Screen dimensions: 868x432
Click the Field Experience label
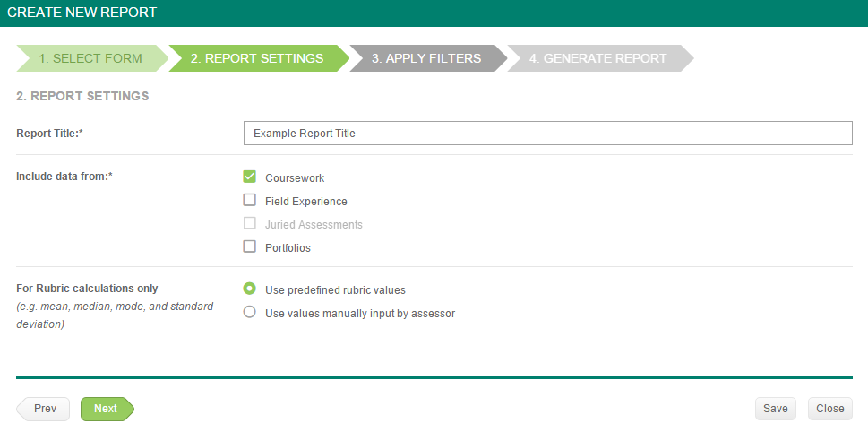306,202
